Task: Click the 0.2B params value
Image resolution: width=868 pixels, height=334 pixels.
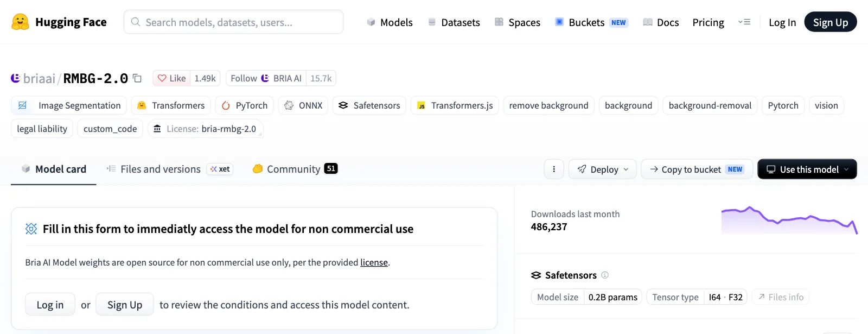Action: coord(613,297)
